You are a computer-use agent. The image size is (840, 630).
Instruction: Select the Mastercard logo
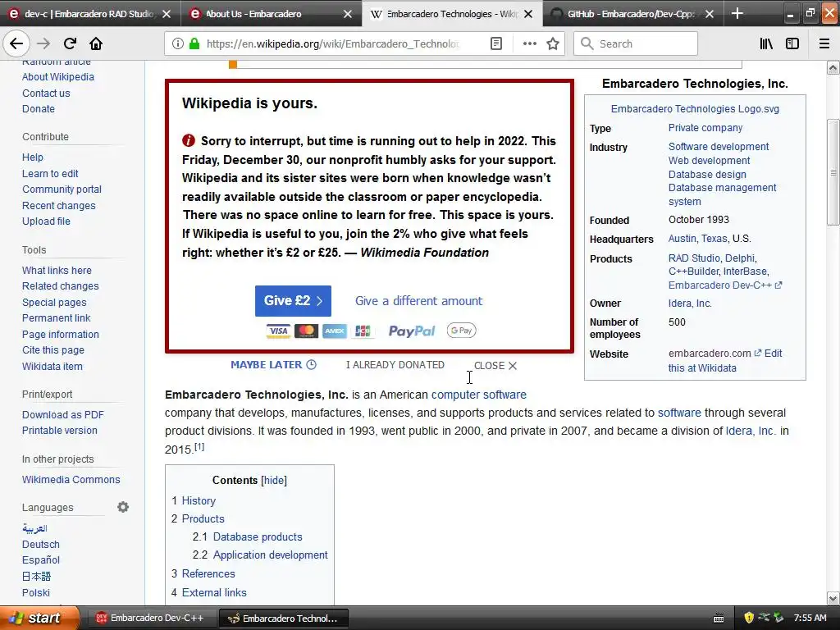tap(307, 331)
